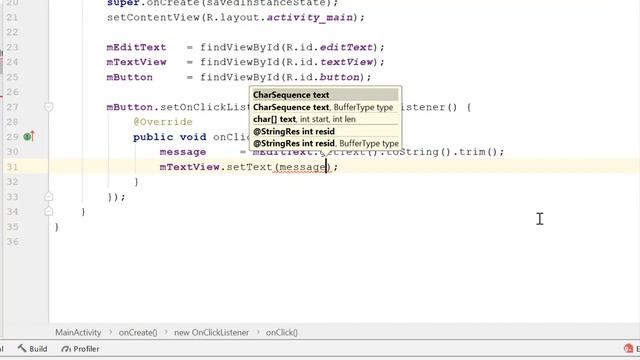Select onClick() breadcrumb
Viewport: 640px width, 360px height.
tap(282, 332)
